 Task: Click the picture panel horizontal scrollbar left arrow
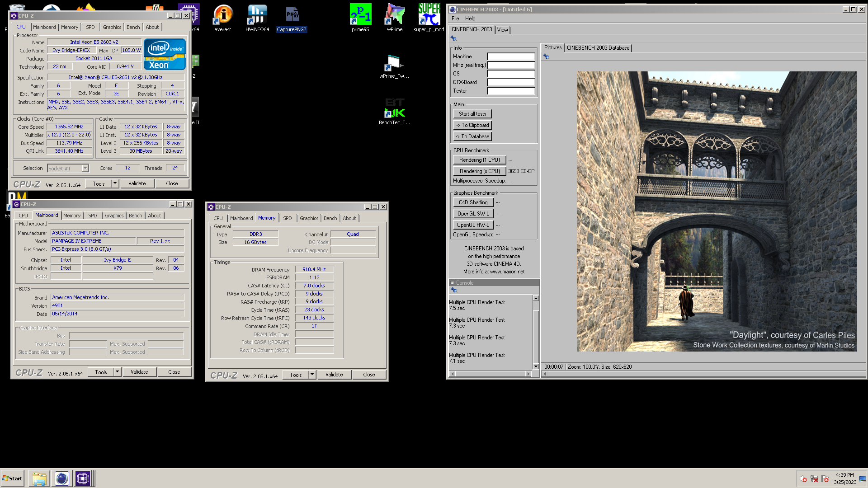545,374
